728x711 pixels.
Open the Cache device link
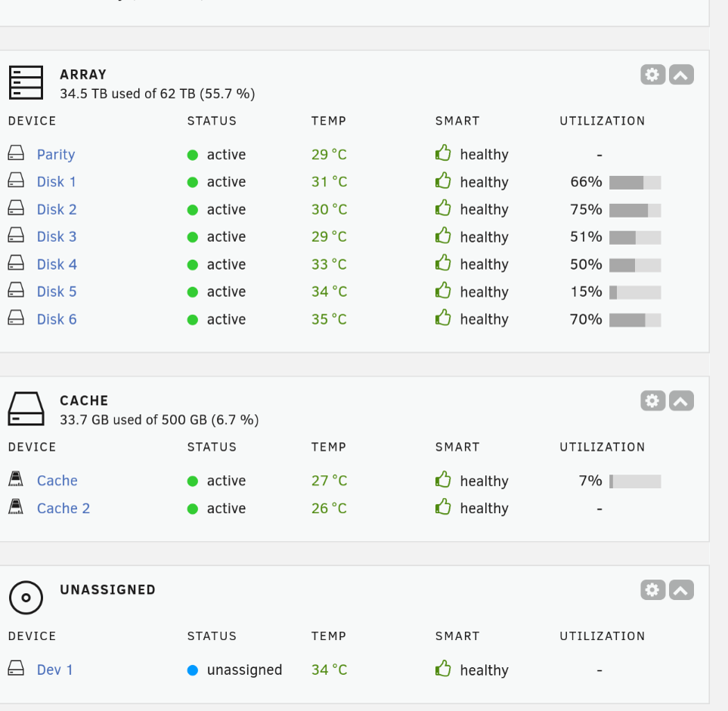point(57,481)
